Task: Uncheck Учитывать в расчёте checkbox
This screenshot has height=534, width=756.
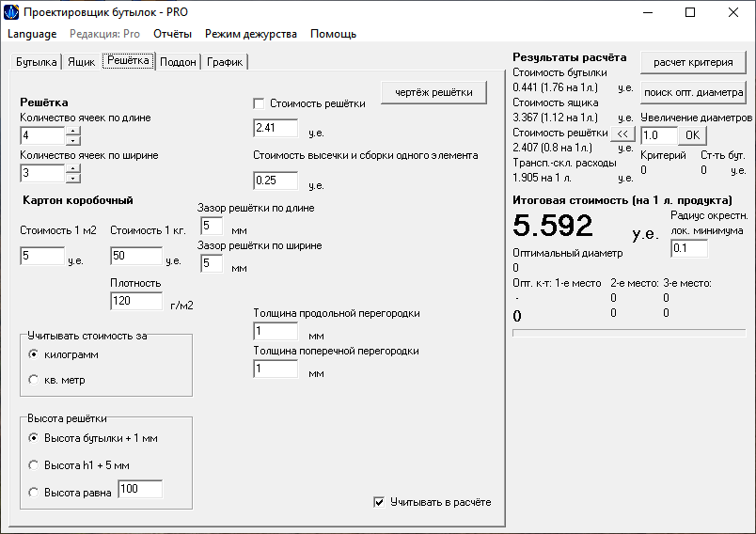Action: 379,502
